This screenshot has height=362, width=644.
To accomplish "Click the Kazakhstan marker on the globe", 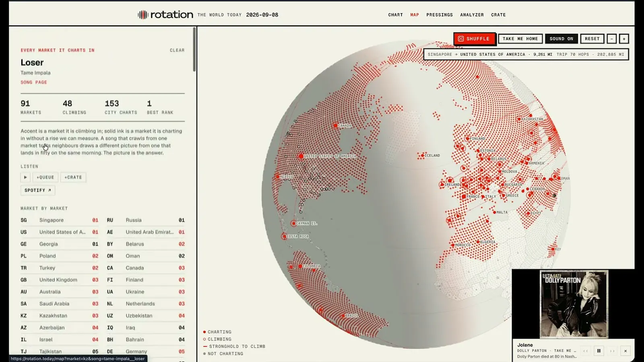I will 519,119.
